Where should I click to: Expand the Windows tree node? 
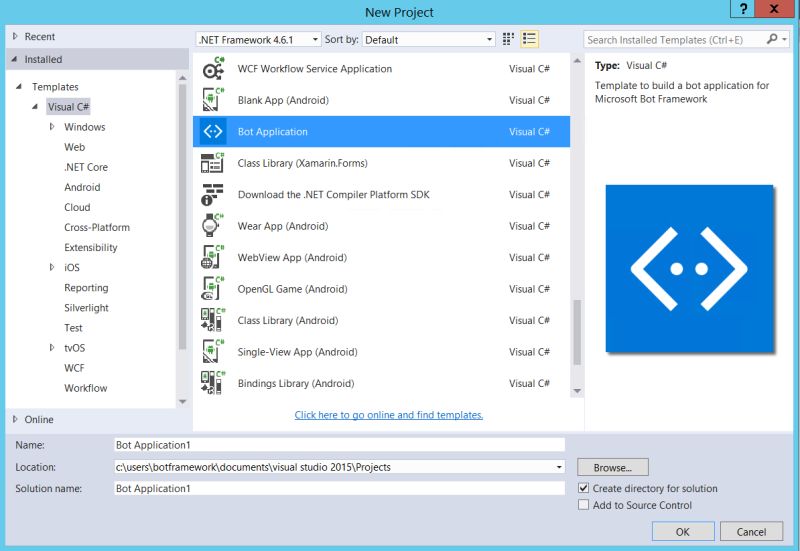click(x=52, y=127)
